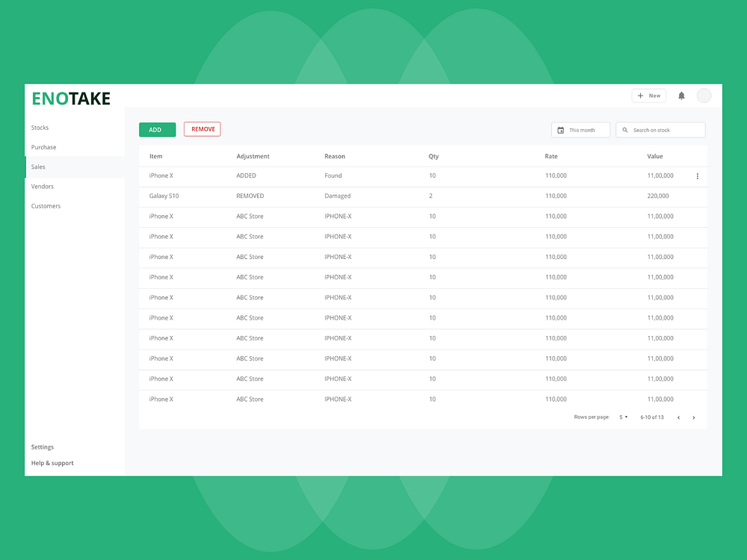
Task: Open the Purchase section
Action: coord(43,147)
